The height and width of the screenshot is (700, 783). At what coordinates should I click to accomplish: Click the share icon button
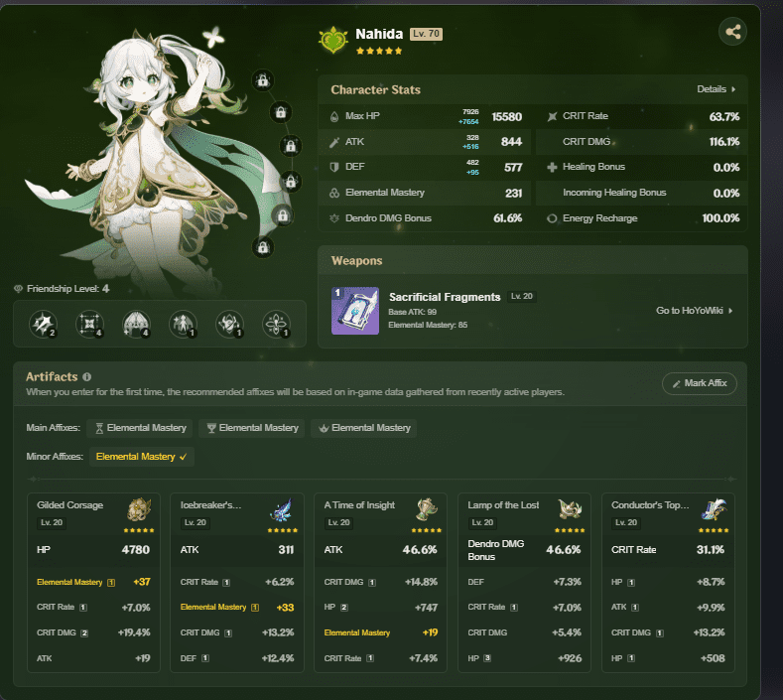click(732, 32)
